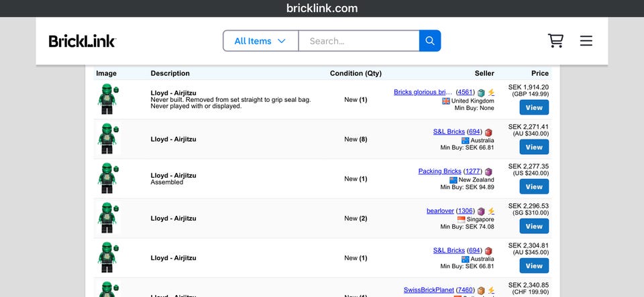The image size is (644, 297).
Task: Click the price text SEK 2,340.85
Action: click(x=528, y=285)
